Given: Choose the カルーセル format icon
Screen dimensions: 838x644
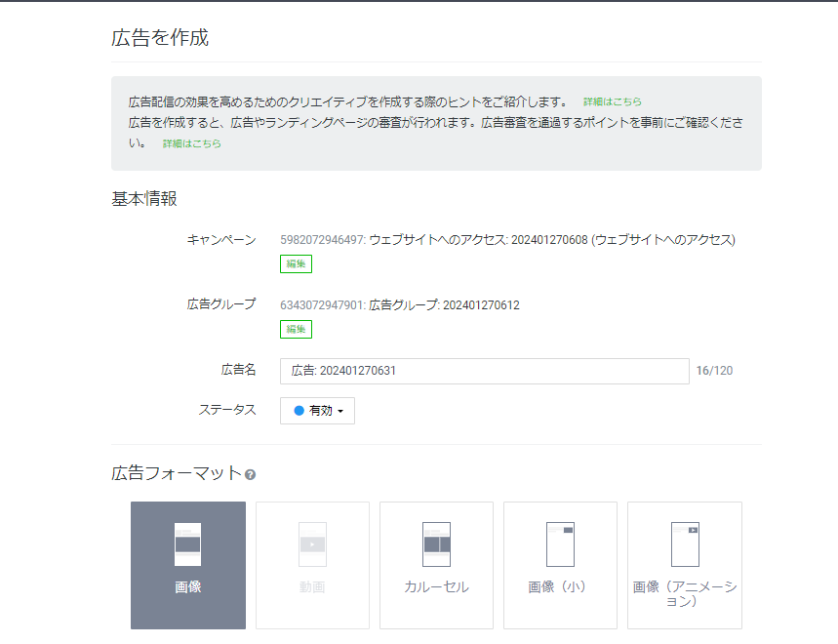Looking at the screenshot, I should click(x=436, y=544).
